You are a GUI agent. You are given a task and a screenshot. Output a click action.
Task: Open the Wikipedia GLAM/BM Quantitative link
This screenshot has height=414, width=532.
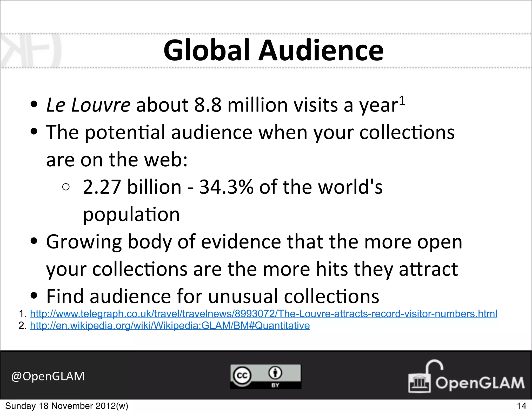pyautogui.click(x=170, y=326)
